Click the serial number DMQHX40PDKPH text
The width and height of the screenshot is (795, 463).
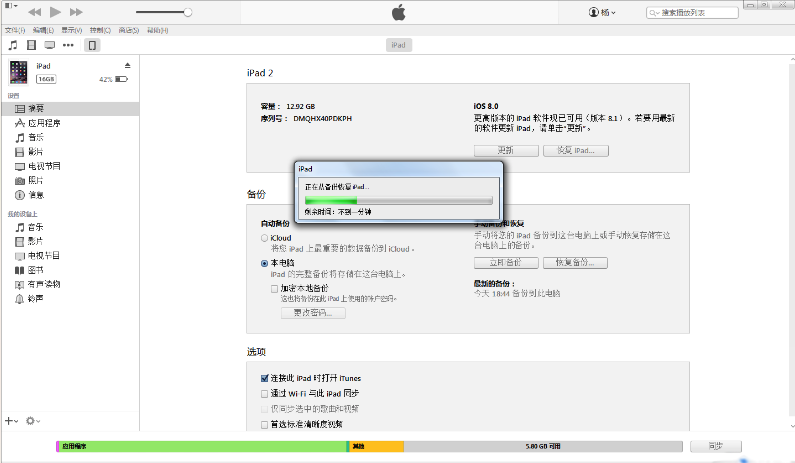click(x=322, y=119)
